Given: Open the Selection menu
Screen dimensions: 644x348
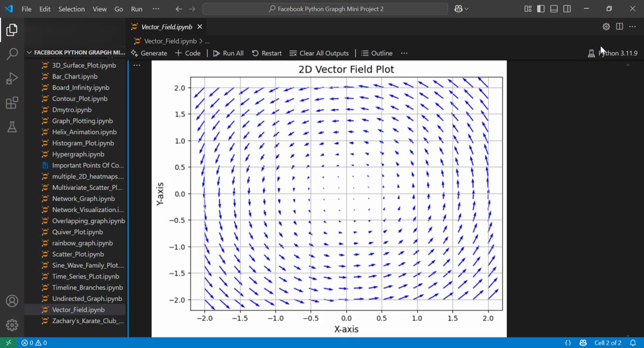Looking at the screenshot, I should coord(71,9).
